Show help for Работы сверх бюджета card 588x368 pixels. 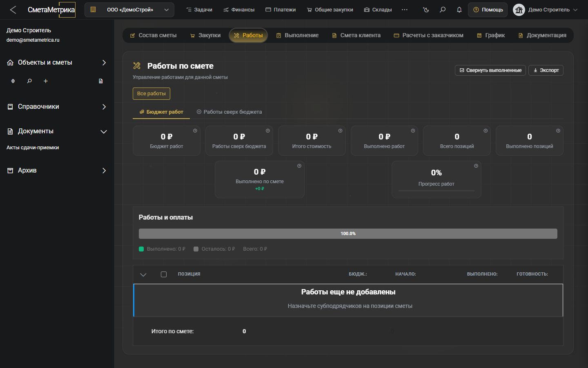pos(268,131)
